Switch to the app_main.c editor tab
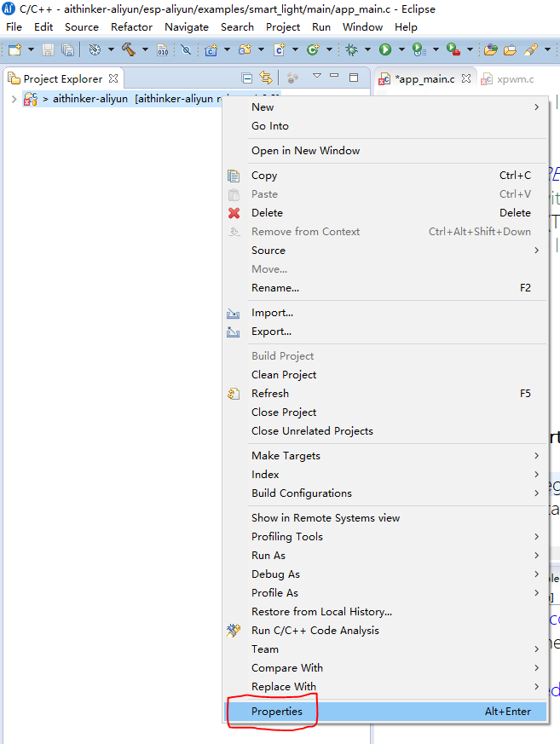 (x=425, y=79)
